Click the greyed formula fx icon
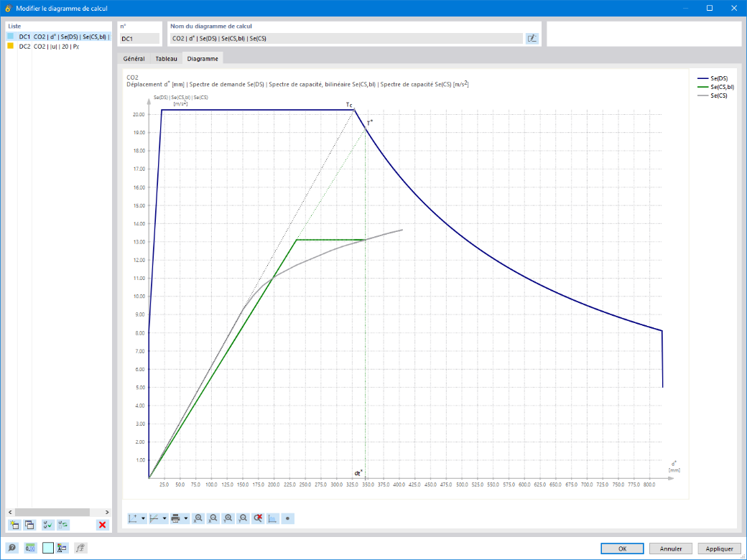Screen dimensions: 747x560 pos(80,548)
